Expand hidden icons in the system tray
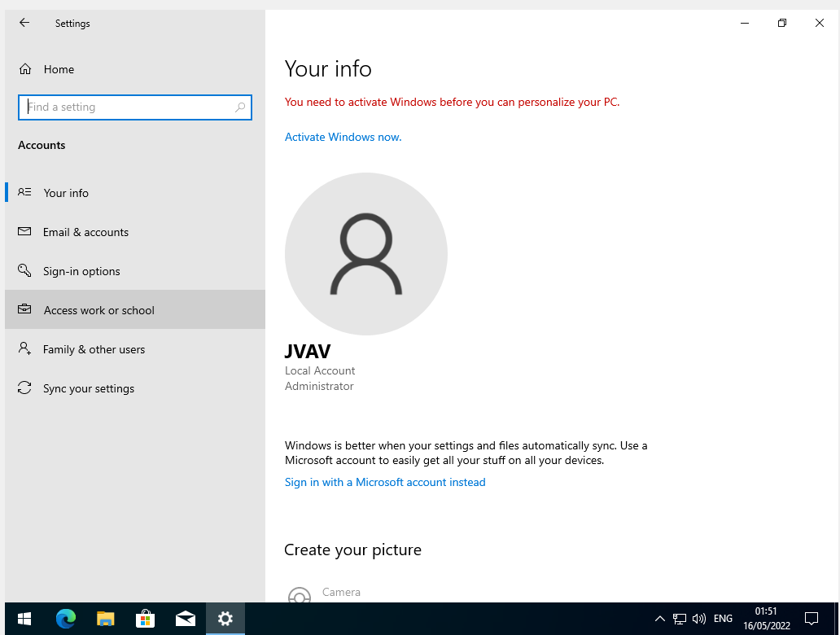 [659, 619]
